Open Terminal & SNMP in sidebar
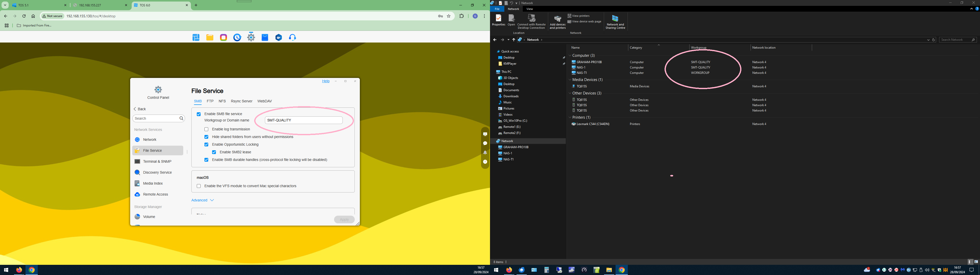Viewport: 980px width, 275px height. click(157, 161)
